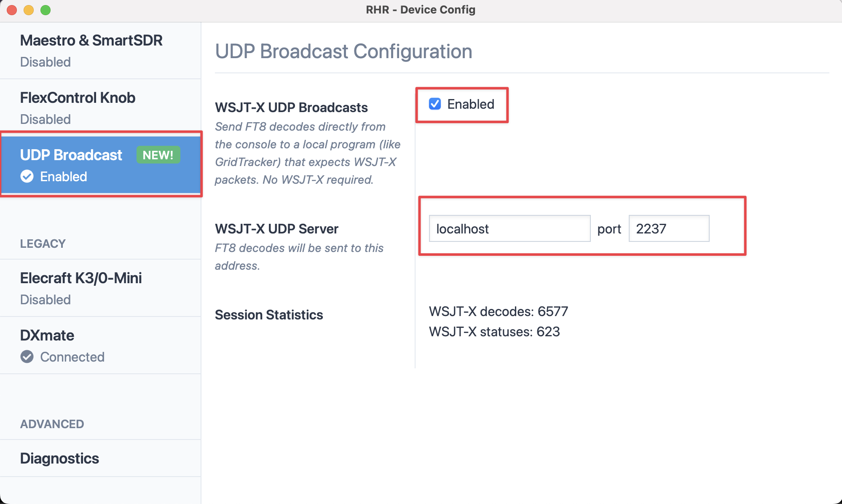Click the DXmate connected checkmark icon
The image size is (842, 504).
pyautogui.click(x=27, y=357)
